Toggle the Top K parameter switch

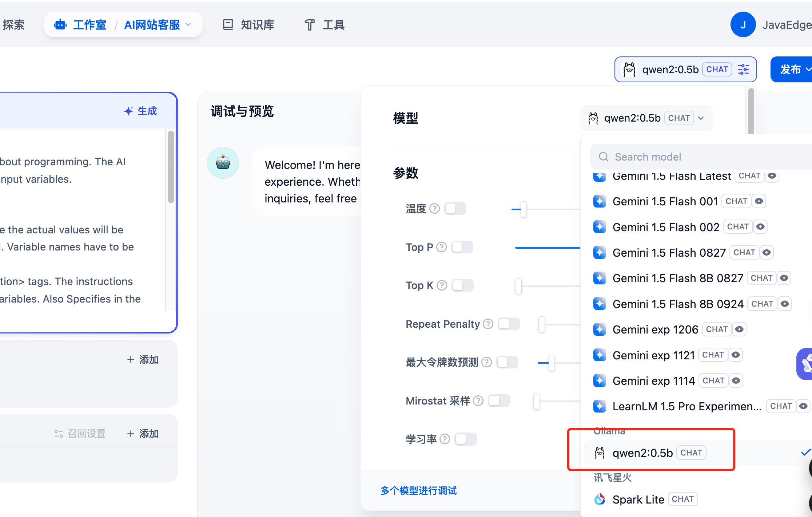(462, 285)
